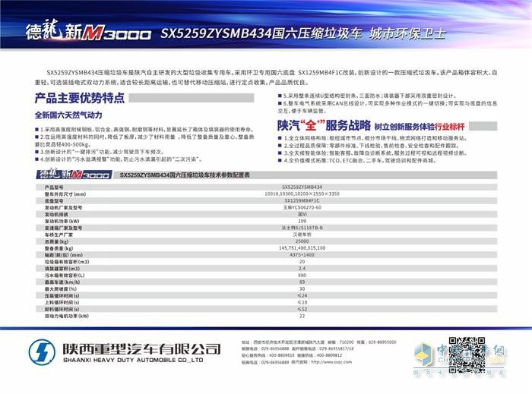Click the QR code in the footer
532x394 pixels.
click(467, 355)
